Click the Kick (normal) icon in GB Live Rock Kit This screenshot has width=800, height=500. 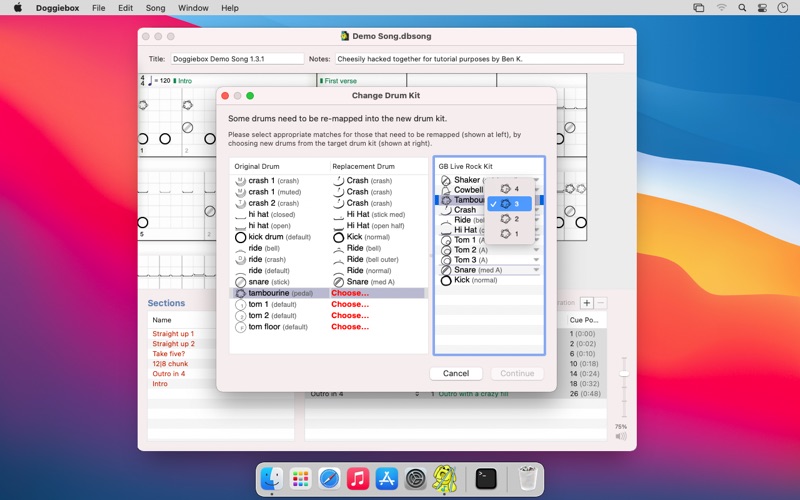446,280
